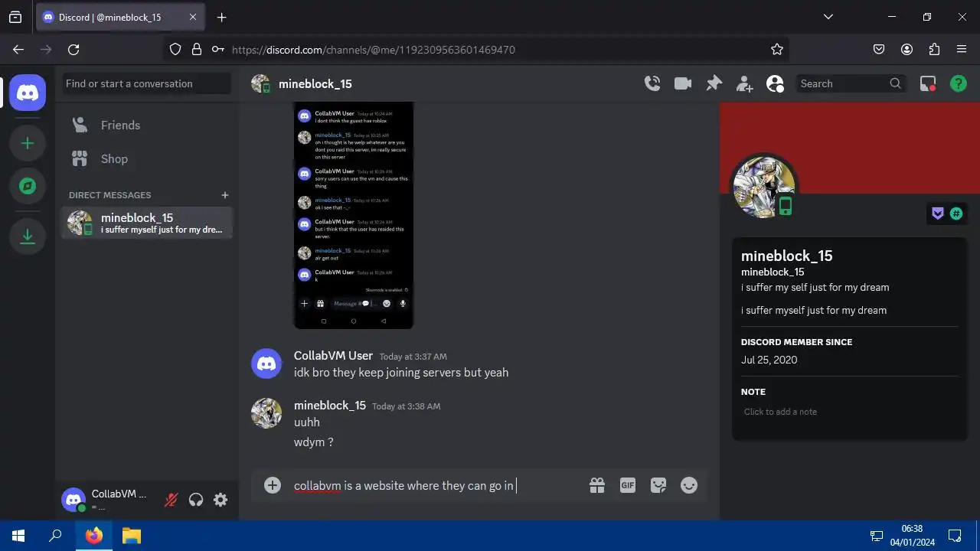The width and height of the screenshot is (980, 551).
Task: Click to add a note field
Action: click(x=849, y=412)
